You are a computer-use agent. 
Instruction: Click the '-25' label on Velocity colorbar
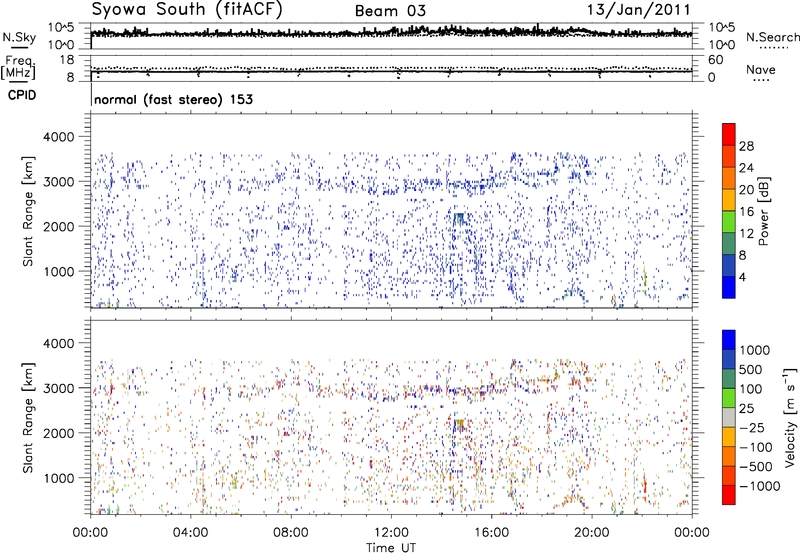point(752,427)
